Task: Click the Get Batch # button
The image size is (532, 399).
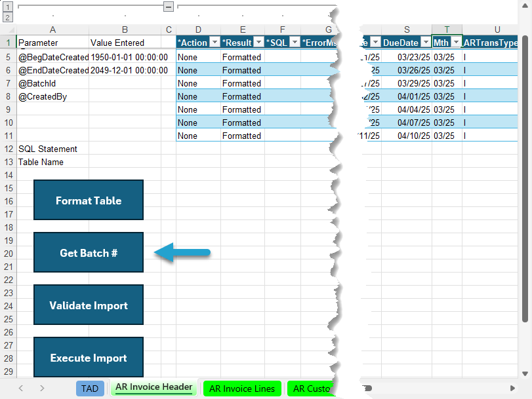Action: click(x=88, y=252)
